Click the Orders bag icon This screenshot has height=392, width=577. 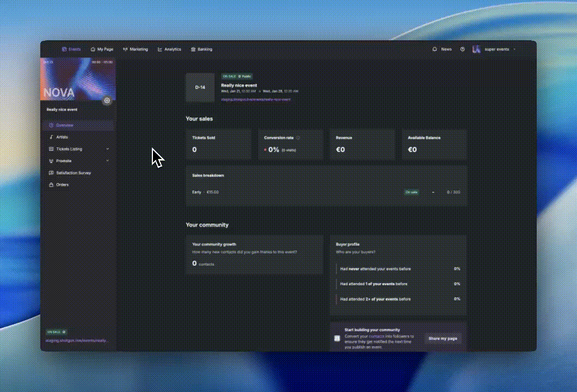coord(51,185)
